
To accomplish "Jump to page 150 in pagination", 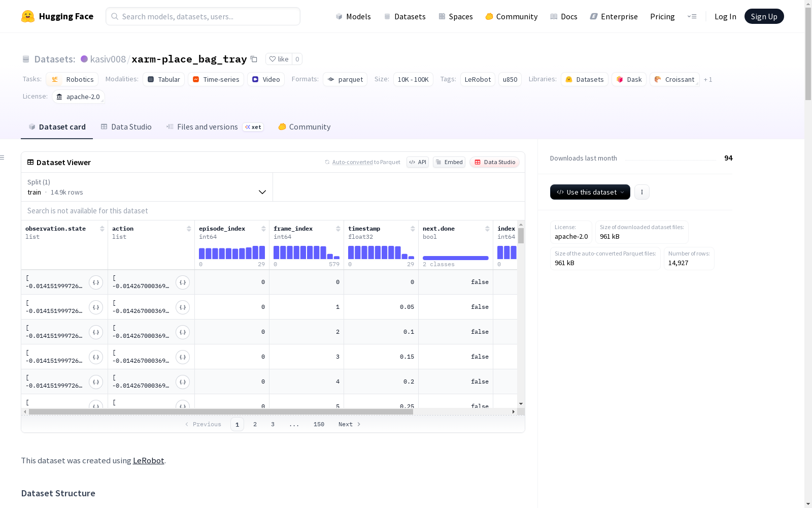I will point(319,424).
